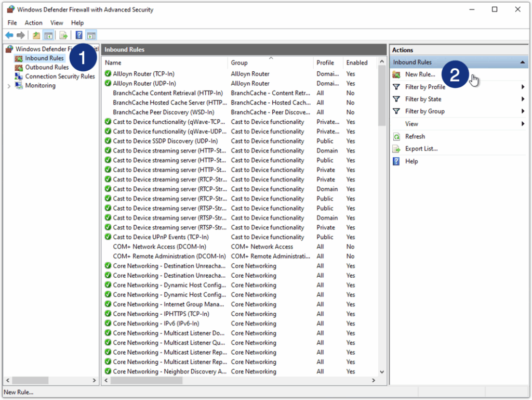
Task: Toggle Show/Hide Console Tree toolbar icon
Action: tap(48, 35)
